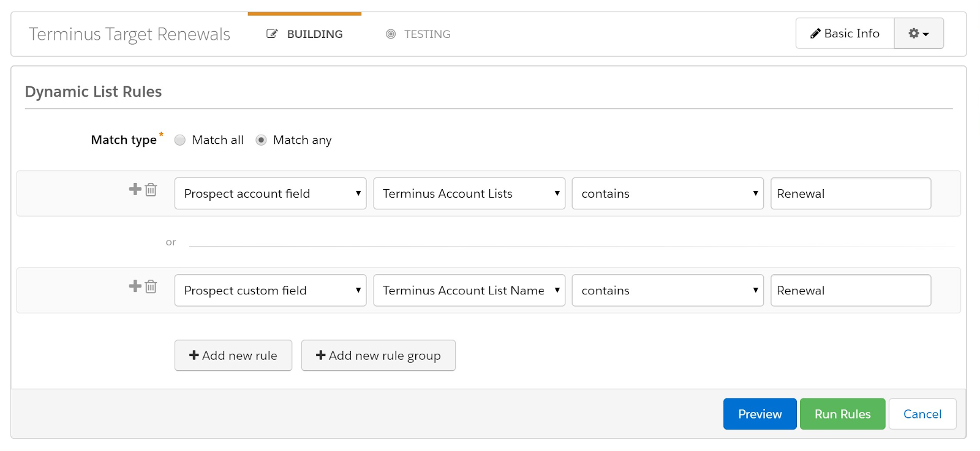Click the blue Preview button
The width and height of the screenshot is (980, 451).
tap(759, 414)
